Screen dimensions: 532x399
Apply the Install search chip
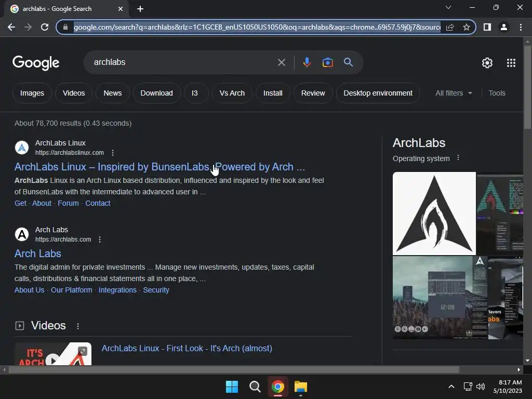coord(273,93)
